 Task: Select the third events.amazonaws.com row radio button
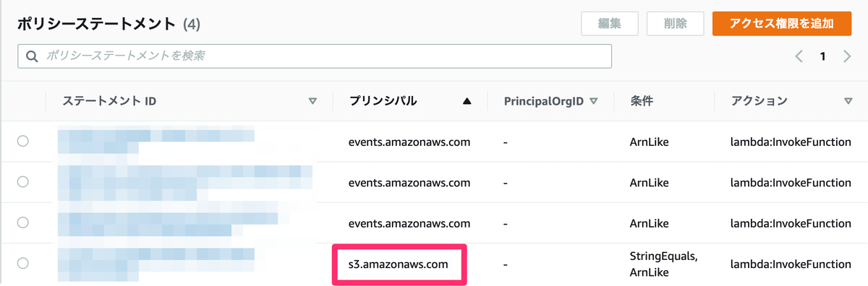click(22, 223)
